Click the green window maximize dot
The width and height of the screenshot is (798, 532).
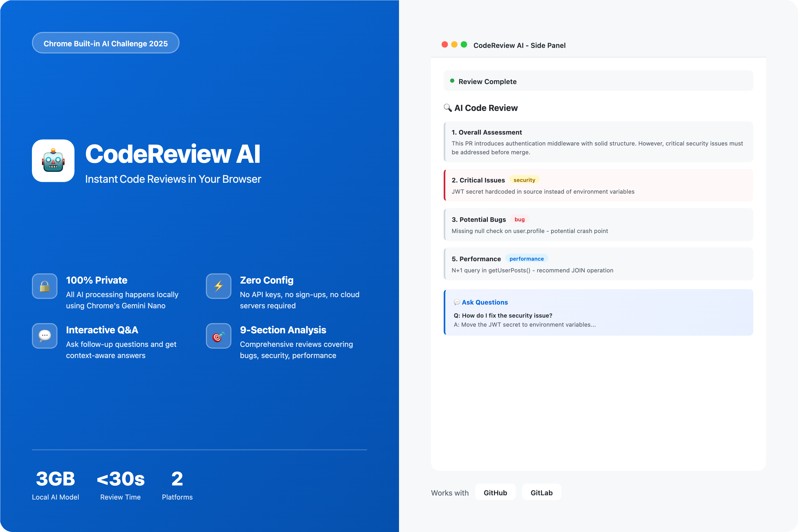[x=464, y=44]
